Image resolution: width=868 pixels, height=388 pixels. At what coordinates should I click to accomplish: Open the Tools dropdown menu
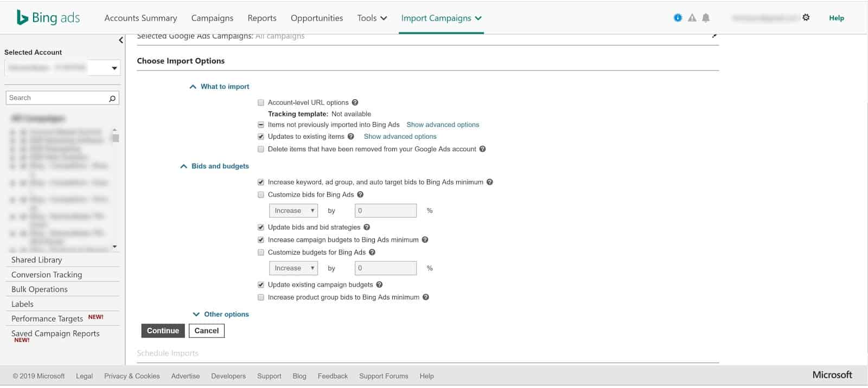(372, 18)
